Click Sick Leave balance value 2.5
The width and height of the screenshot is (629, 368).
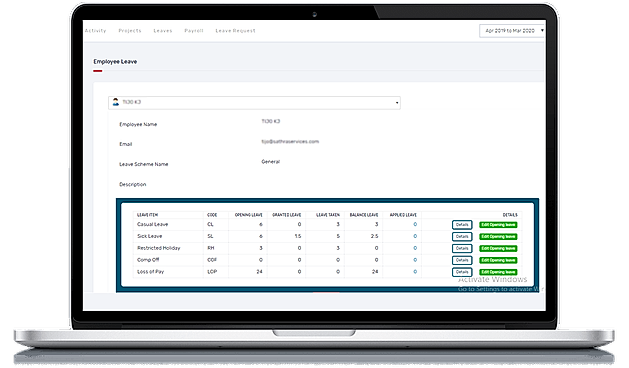click(x=374, y=236)
